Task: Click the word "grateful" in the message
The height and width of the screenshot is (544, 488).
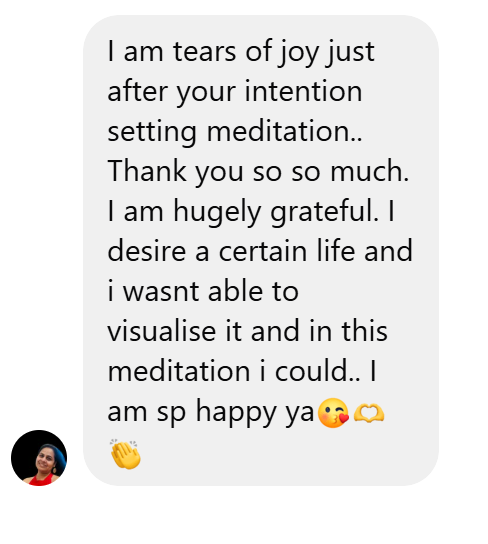Action: [324, 212]
